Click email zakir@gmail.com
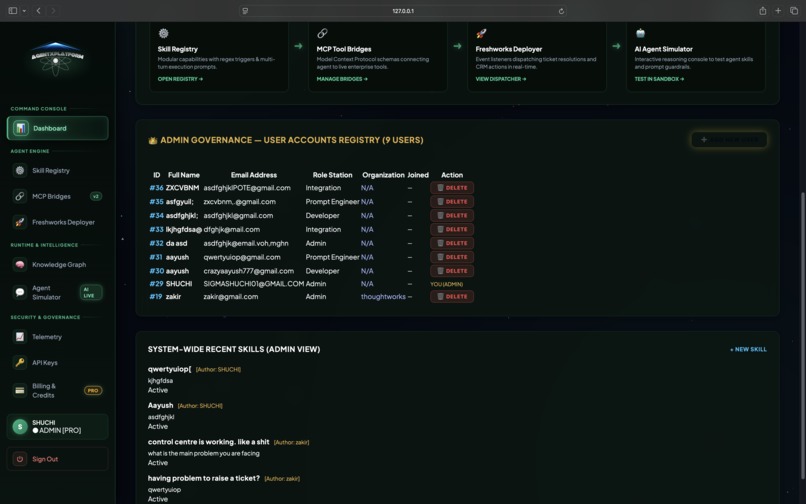 point(231,297)
